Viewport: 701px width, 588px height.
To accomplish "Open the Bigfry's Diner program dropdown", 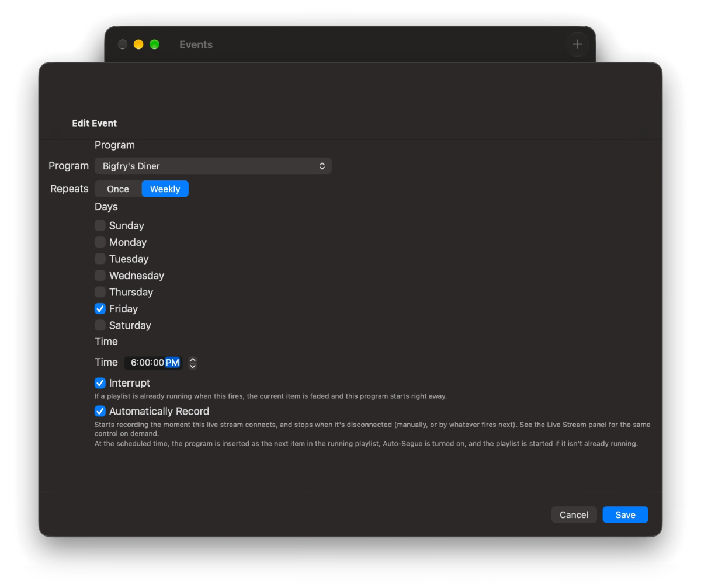I will [213, 166].
